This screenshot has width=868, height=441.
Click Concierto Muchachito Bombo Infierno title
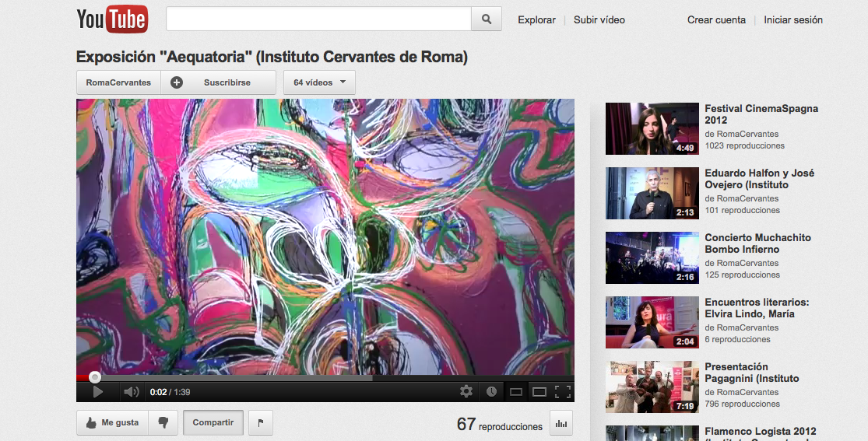757,243
